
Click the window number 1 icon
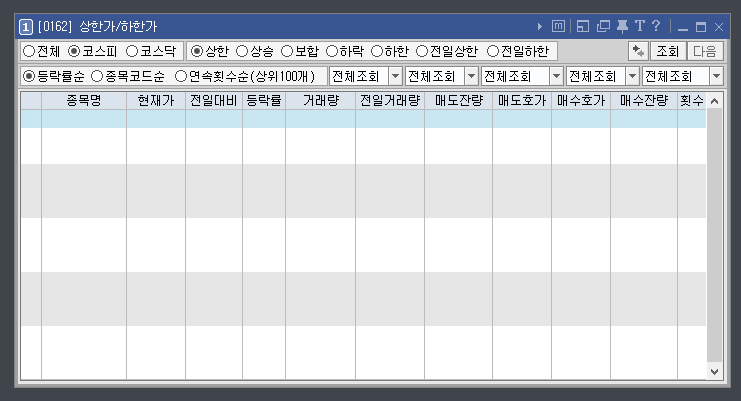click(x=26, y=27)
